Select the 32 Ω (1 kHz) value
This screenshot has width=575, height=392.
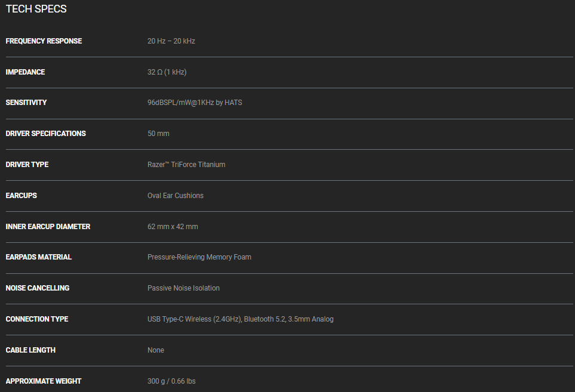point(167,72)
